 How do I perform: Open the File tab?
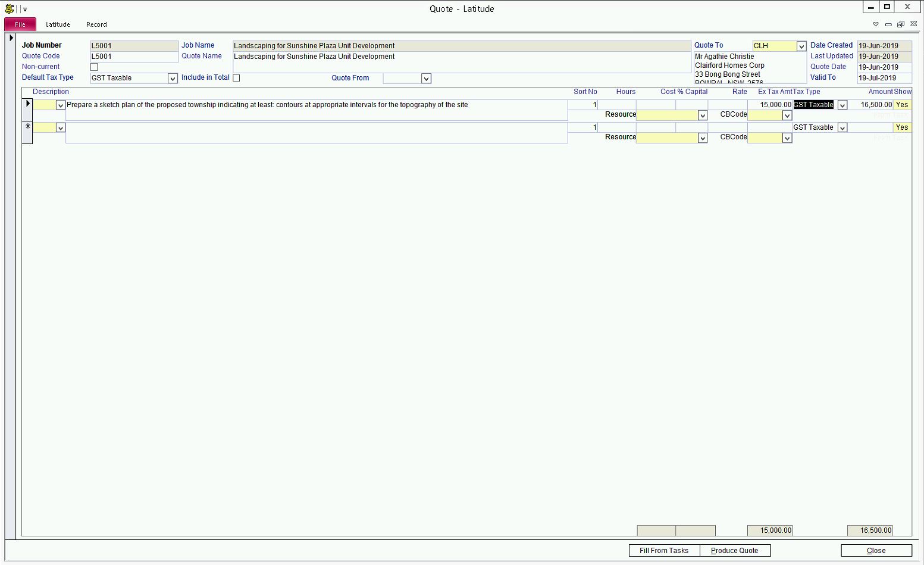click(20, 24)
